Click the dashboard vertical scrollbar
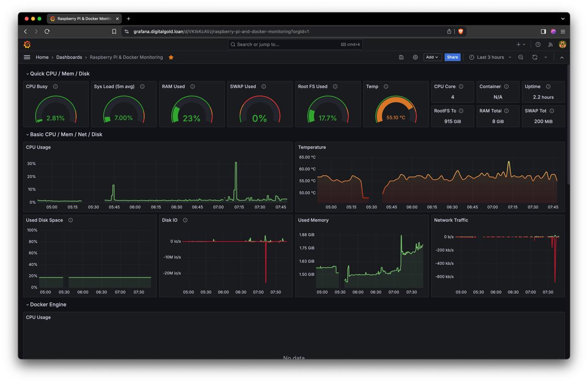 [568, 124]
